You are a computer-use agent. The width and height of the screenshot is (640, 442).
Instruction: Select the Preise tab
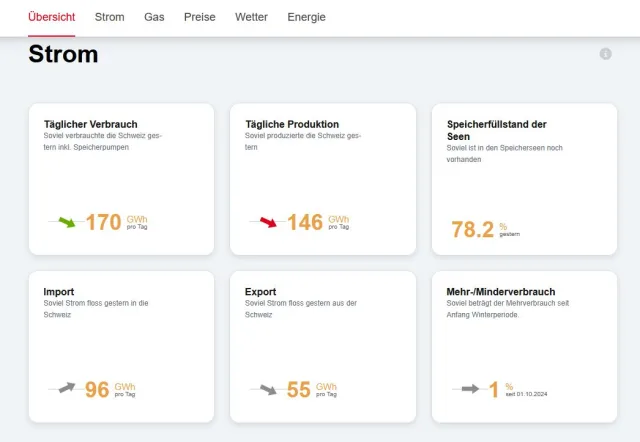click(x=200, y=17)
